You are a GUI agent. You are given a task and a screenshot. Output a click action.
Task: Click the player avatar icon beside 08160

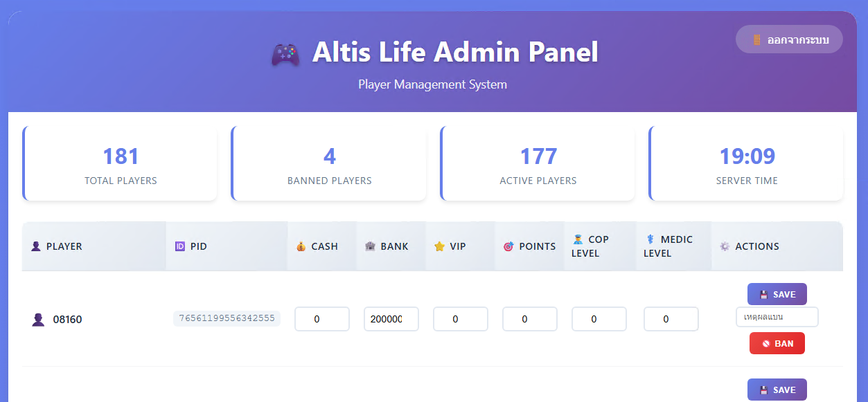click(38, 320)
